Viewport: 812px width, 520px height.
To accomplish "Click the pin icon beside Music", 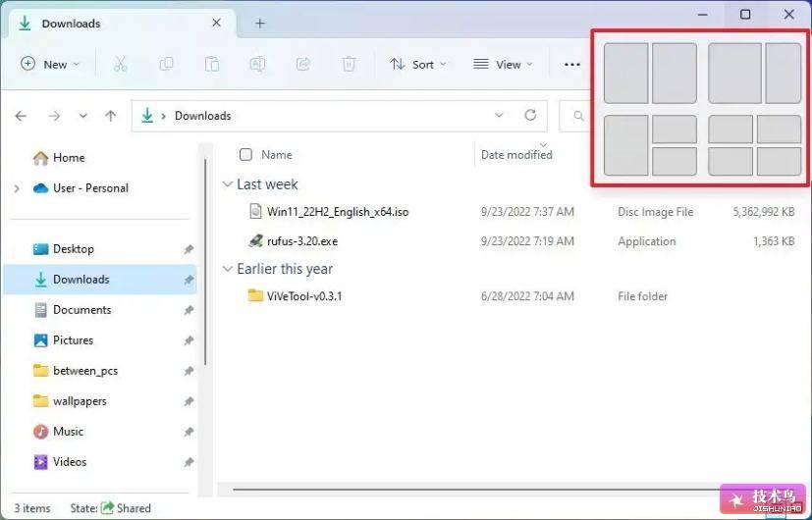I will [189, 432].
